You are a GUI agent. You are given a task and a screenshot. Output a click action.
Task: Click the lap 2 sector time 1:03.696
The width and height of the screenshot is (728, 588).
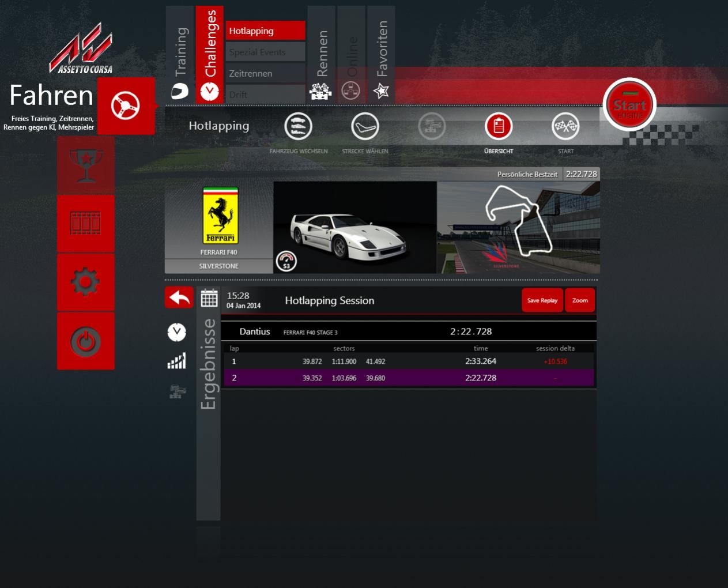pos(344,378)
